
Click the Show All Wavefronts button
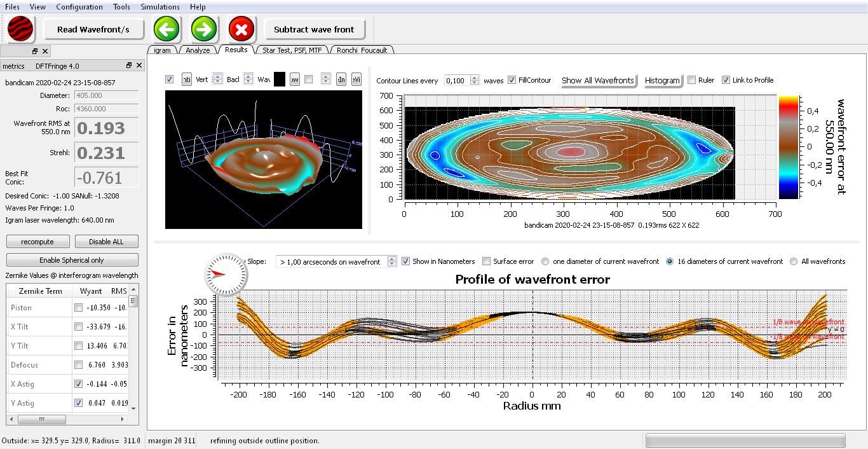click(597, 80)
